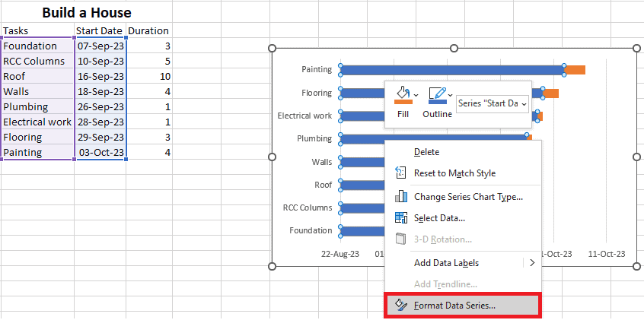Open the Outline color dropdown arrow
Image resolution: width=644 pixels, height=320 pixels.
(451, 96)
